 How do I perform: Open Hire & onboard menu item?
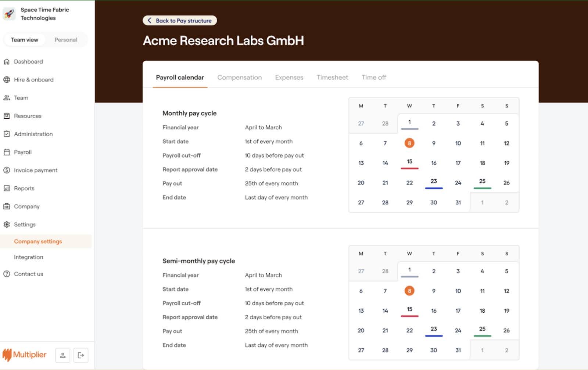coord(34,80)
